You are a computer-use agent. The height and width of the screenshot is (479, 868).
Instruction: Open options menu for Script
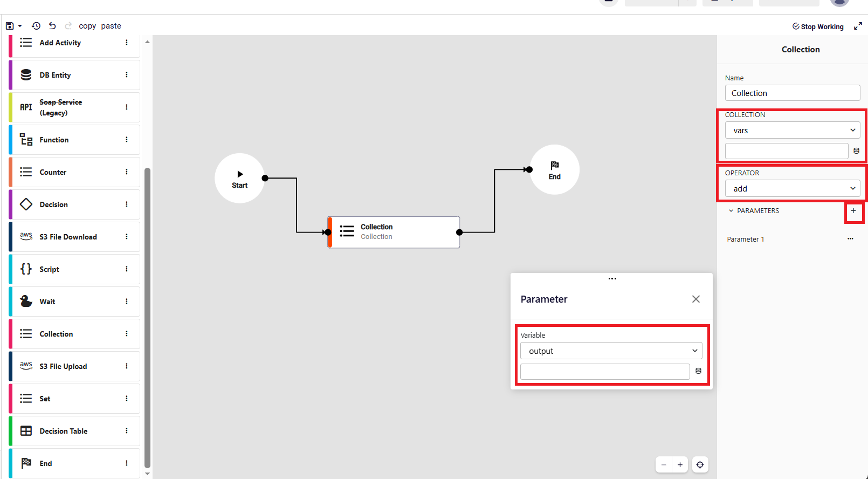pyautogui.click(x=127, y=269)
